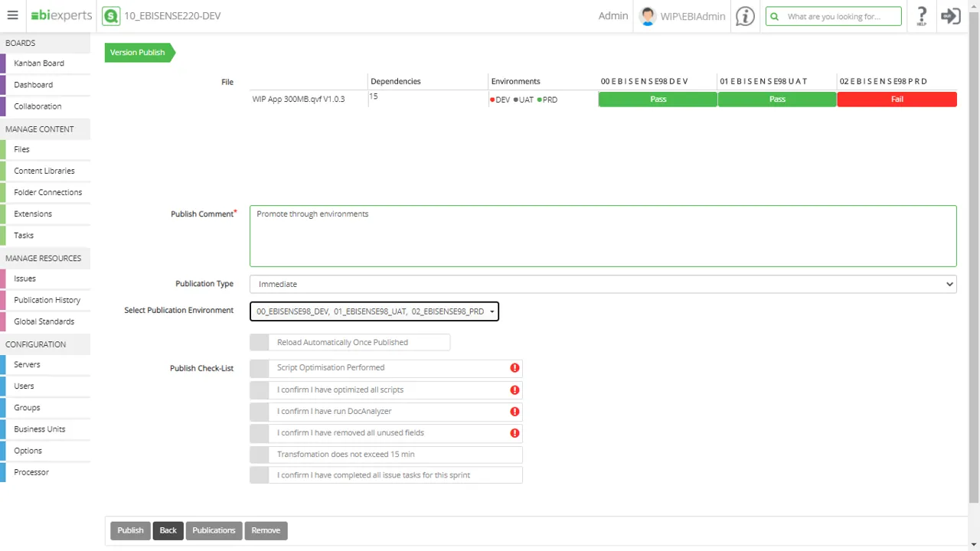The width and height of the screenshot is (980, 551).
Task: Open Groups configuration
Action: point(27,408)
